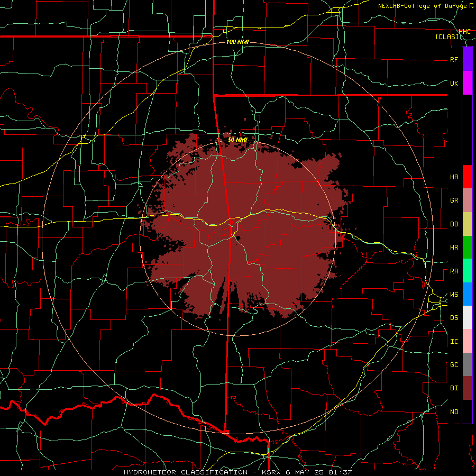Image resolution: width=476 pixels, height=476 pixels.
Task: Click the HR green legend color block
Action: click(467, 248)
